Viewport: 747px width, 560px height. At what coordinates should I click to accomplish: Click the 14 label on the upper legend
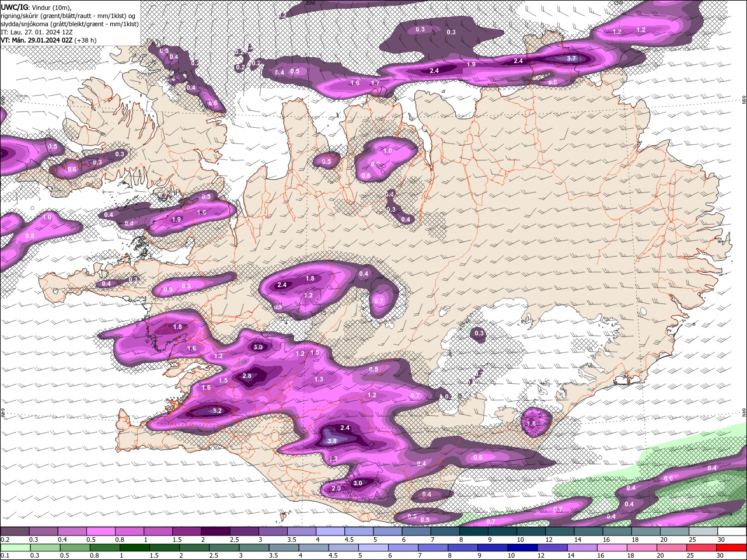[x=577, y=540]
